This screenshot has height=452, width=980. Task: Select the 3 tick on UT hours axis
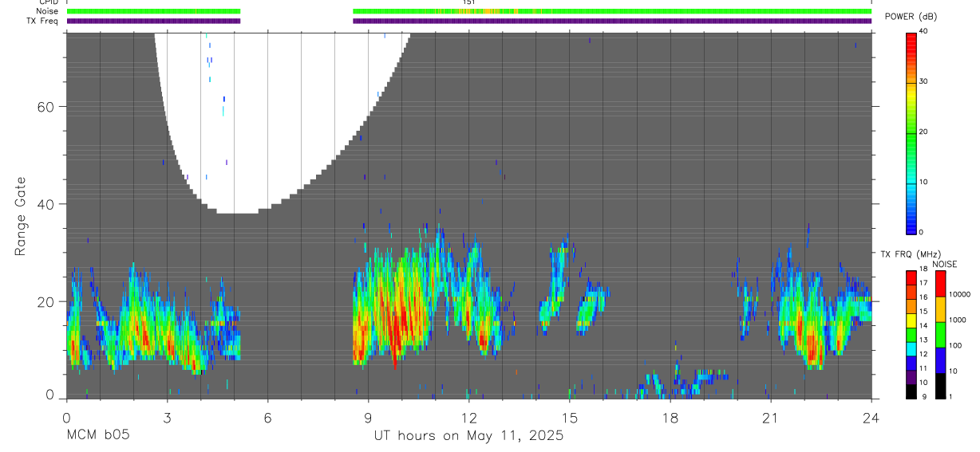click(167, 416)
